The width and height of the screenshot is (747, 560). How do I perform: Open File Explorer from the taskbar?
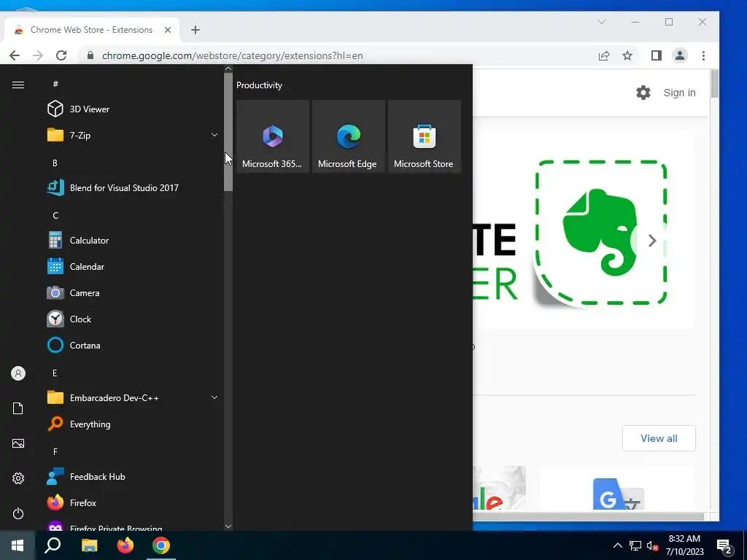[x=89, y=545]
